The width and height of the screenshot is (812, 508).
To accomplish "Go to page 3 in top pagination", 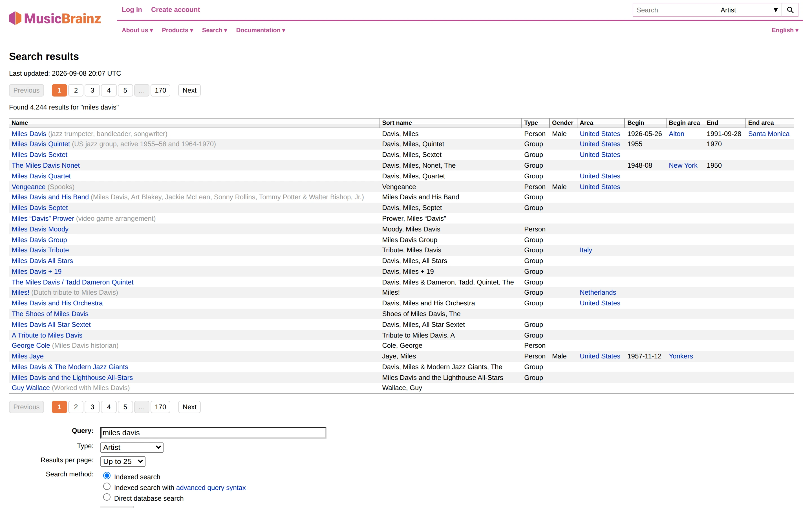I will 92,90.
